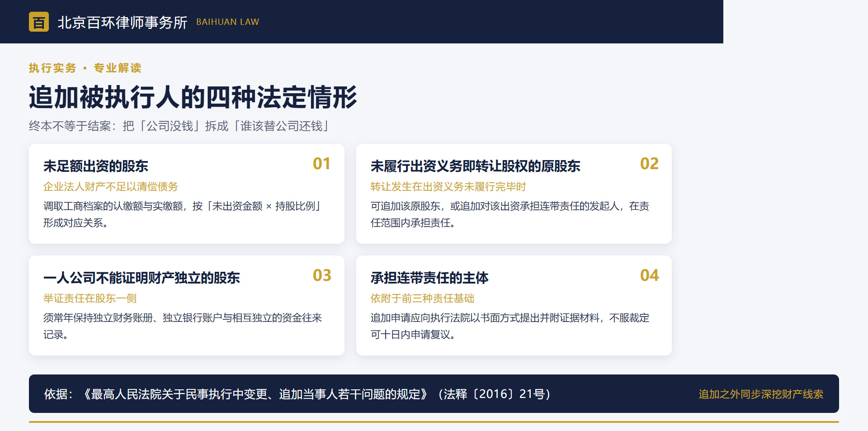The width and height of the screenshot is (868, 431).
Task: Click the description starting 须常年保持独立财务账册
Action: pyautogui.click(x=183, y=326)
